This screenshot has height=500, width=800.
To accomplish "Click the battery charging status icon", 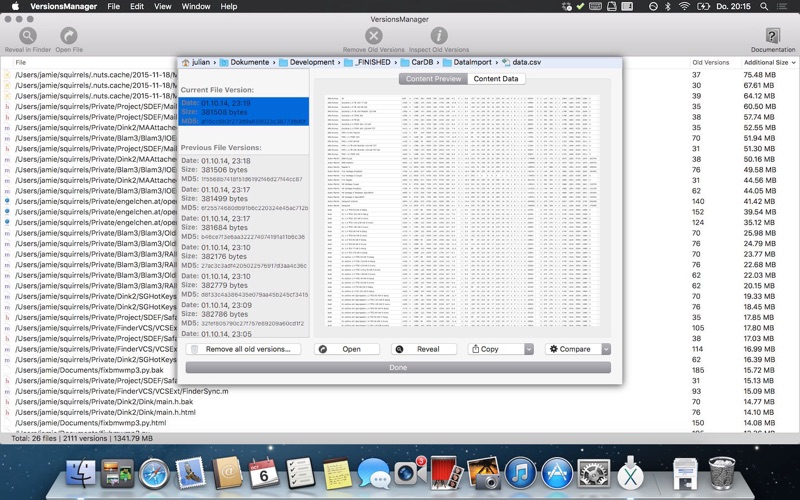I will [703, 7].
